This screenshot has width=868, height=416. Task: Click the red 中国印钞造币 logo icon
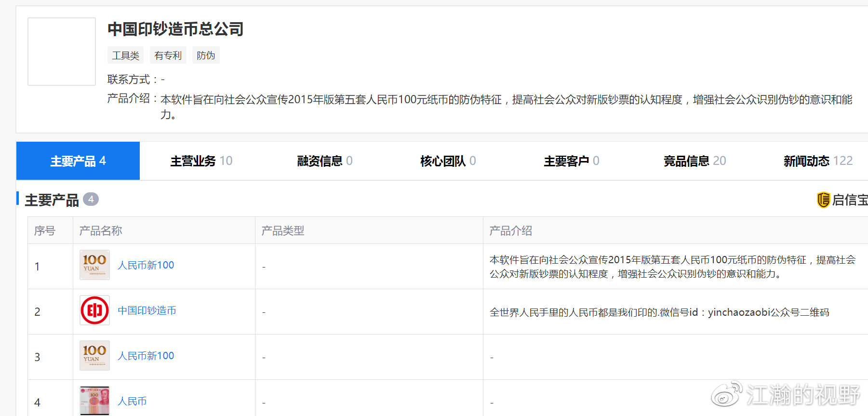tap(94, 310)
